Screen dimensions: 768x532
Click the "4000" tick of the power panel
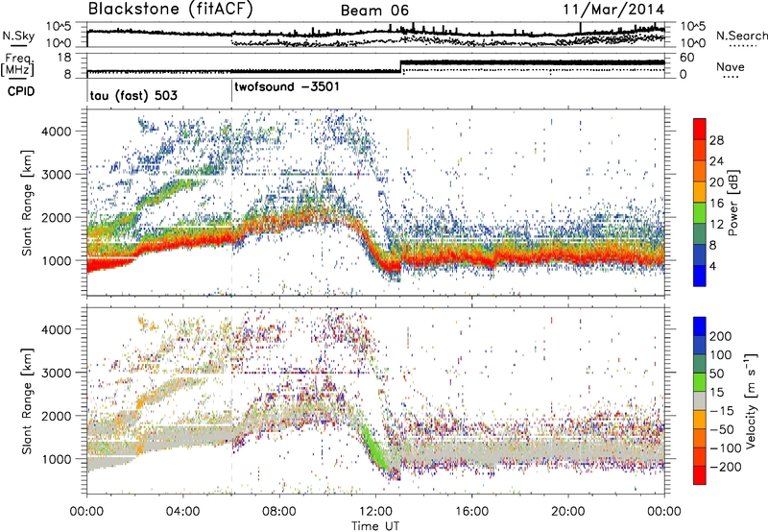coord(56,132)
